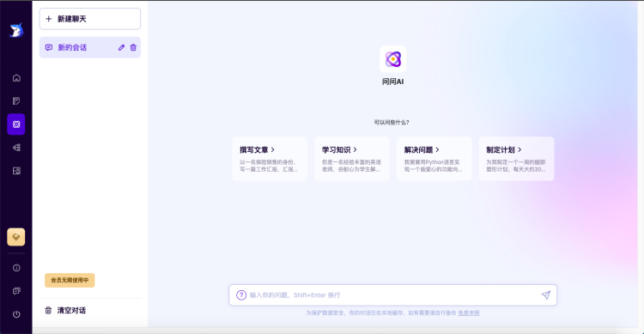Open the notes document icon in sidebar

(x=16, y=101)
